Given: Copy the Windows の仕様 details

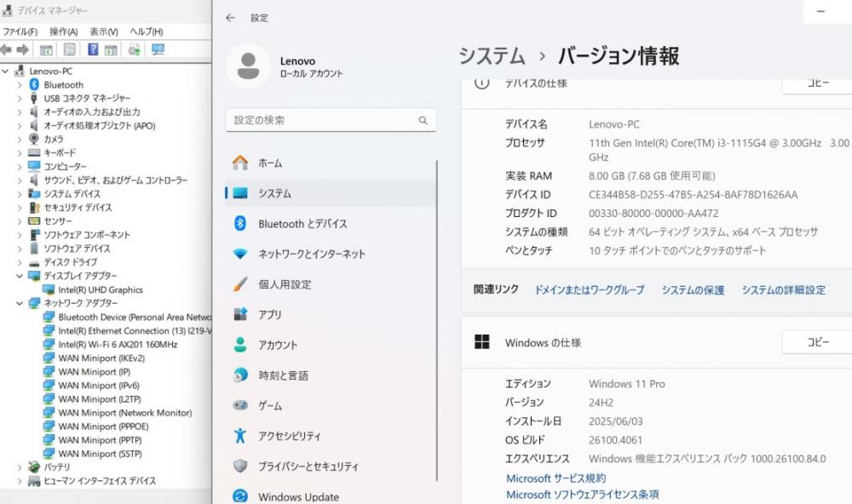Looking at the screenshot, I should click(x=817, y=342).
